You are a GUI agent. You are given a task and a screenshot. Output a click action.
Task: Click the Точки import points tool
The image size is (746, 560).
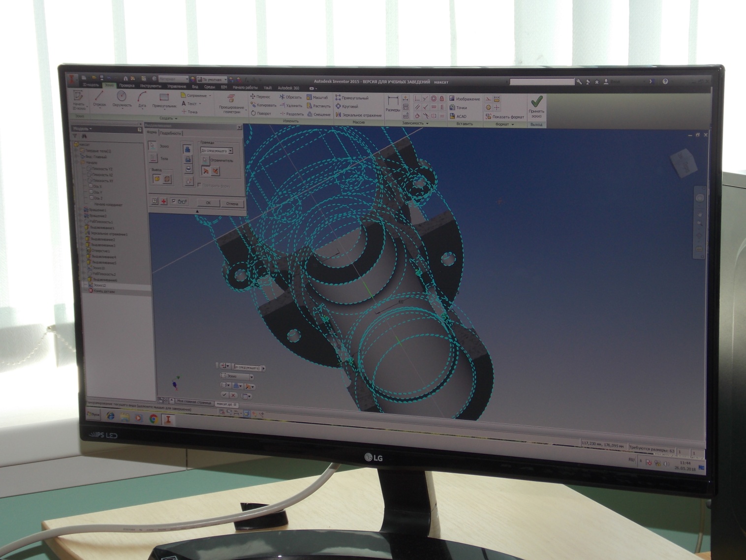tap(458, 108)
